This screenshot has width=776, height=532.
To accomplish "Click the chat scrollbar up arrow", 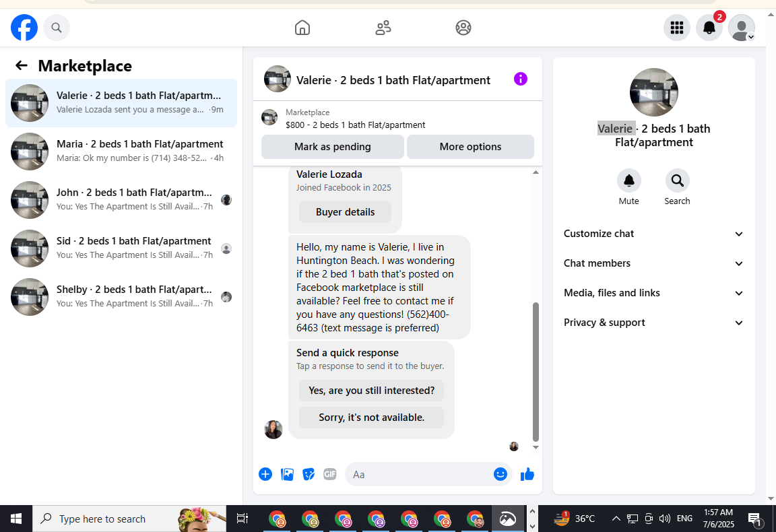I will pyautogui.click(x=536, y=172).
